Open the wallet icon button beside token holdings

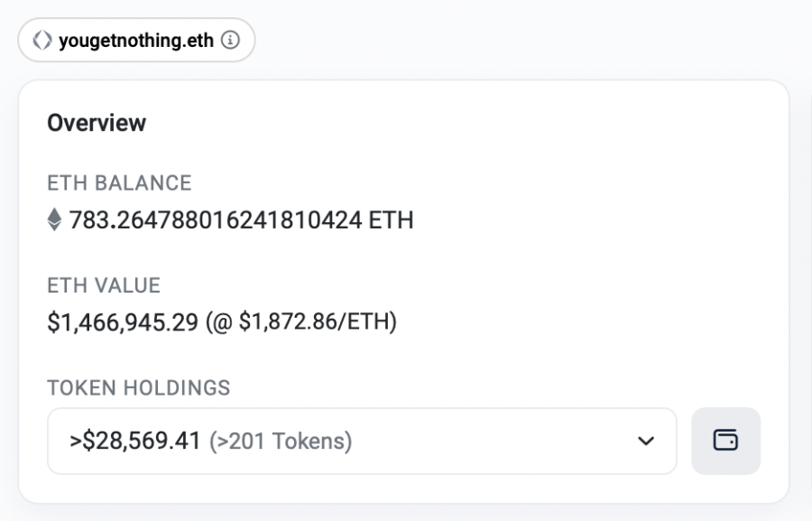(725, 441)
